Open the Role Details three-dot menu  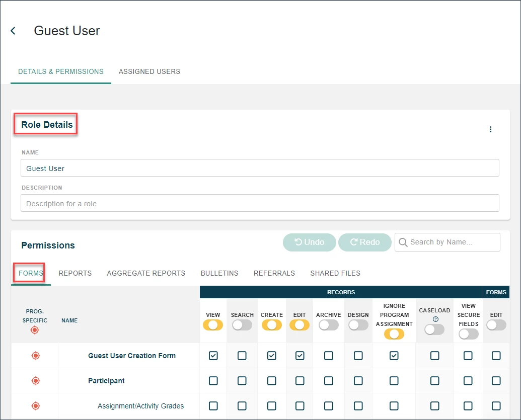point(490,129)
